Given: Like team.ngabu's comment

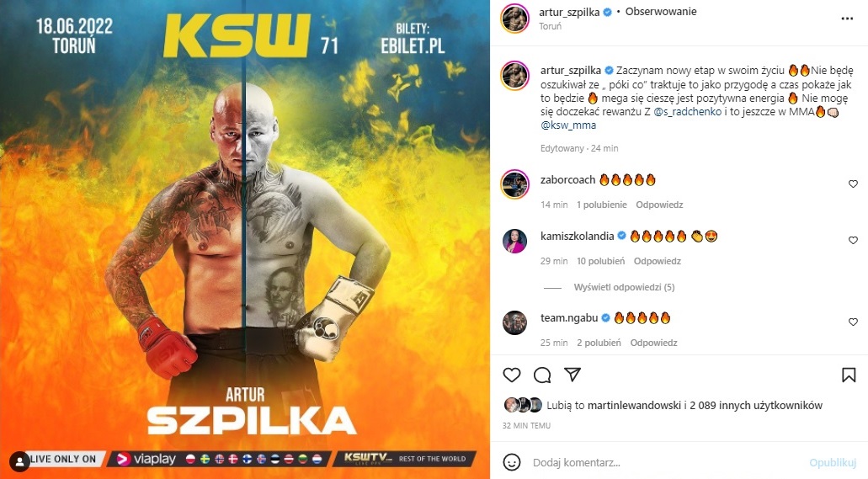Looking at the screenshot, I should point(853,322).
